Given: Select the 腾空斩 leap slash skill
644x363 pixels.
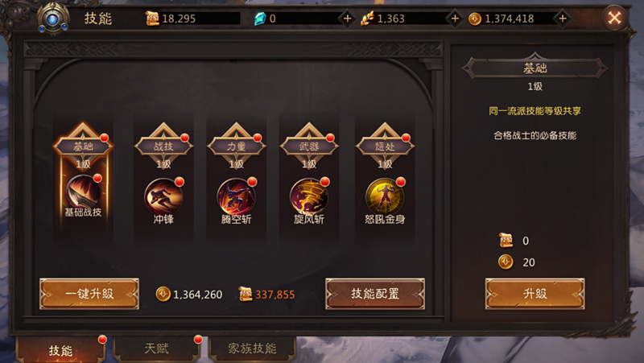Looking at the screenshot, I should tap(236, 196).
